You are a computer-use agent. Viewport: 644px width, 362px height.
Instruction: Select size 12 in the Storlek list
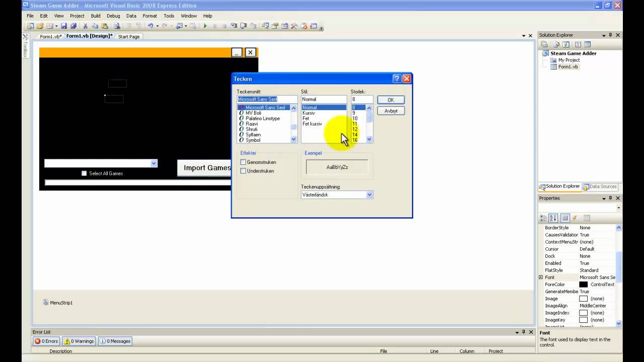pos(355,129)
